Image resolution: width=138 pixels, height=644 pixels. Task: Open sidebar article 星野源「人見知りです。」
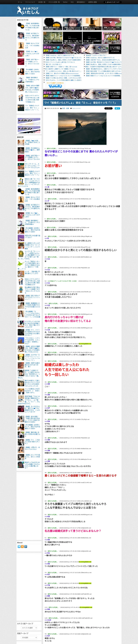29,374
